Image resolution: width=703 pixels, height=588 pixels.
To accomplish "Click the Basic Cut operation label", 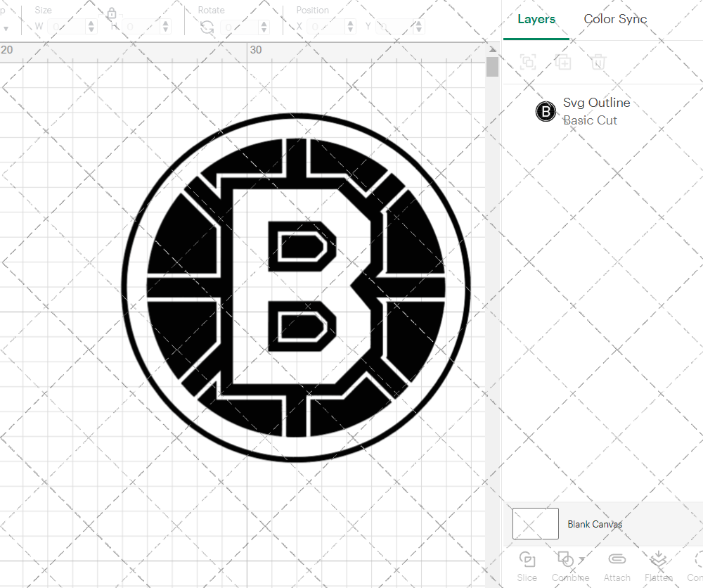I will pyautogui.click(x=590, y=120).
